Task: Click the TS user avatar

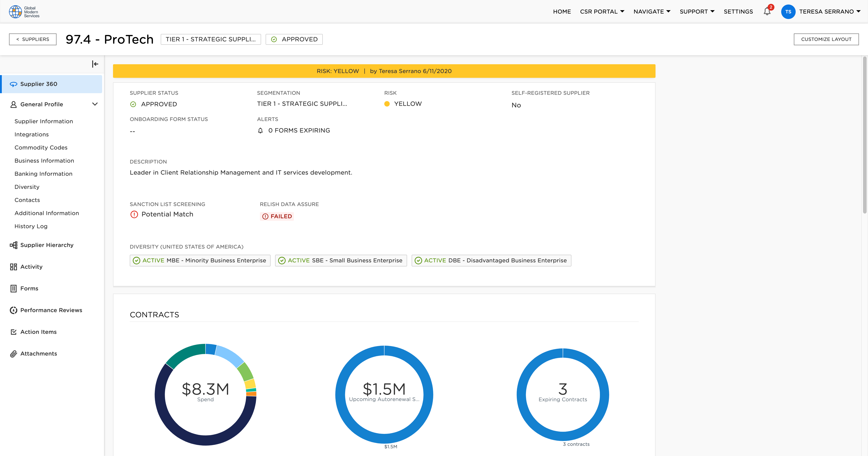Action: [x=788, y=12]
